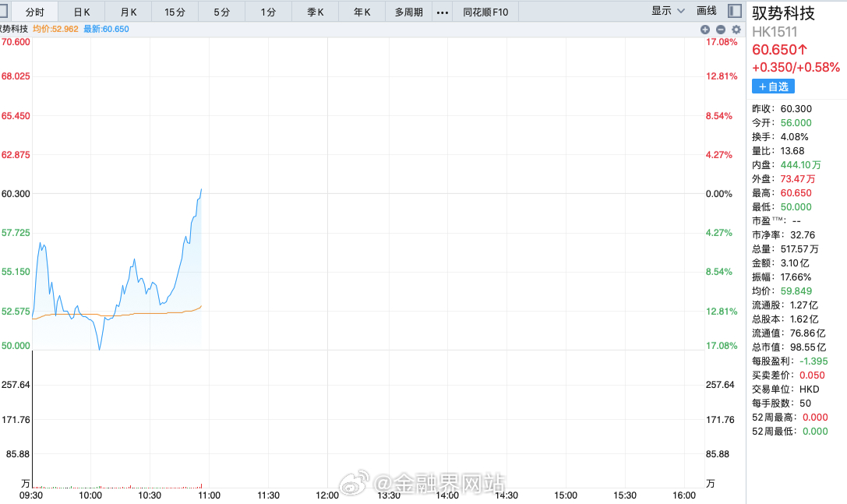
Task: Click the 市盈 TTM row
Action: (x=776, y=221)
